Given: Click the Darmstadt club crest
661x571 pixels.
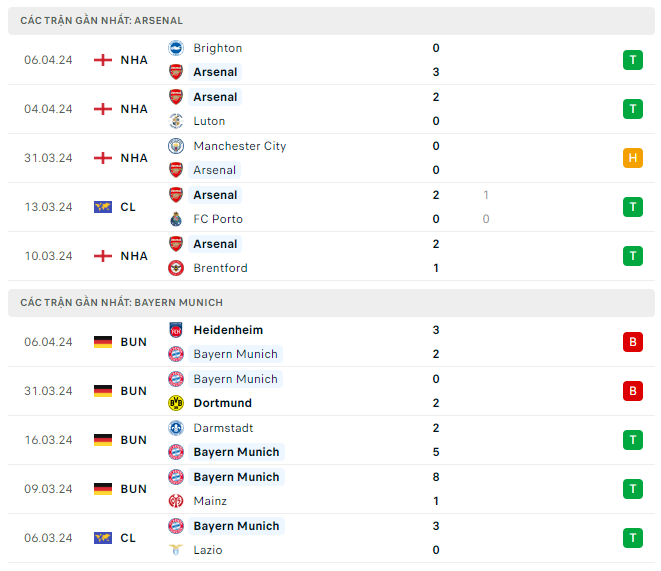Looking at the screenshot, I should click(176, 428).
